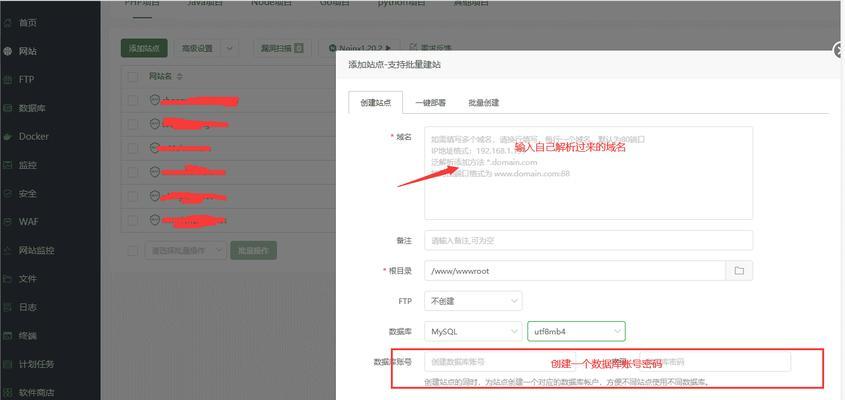Click the shield icon in the sixth site row

155,219
